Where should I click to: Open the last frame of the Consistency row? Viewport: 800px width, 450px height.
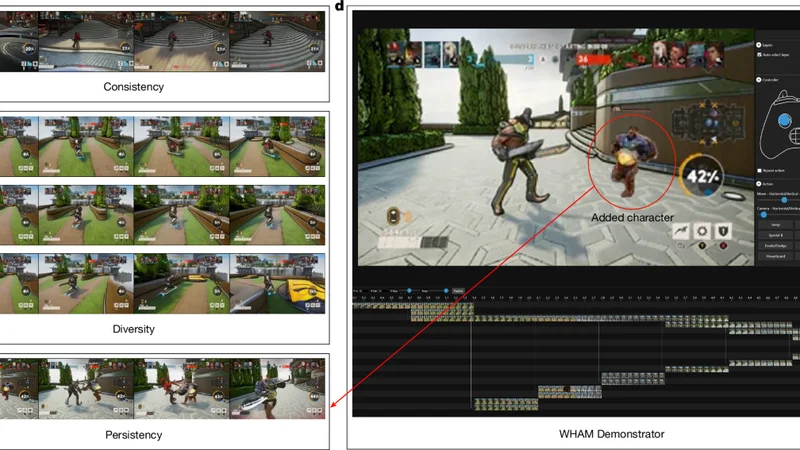click(277, 41)
